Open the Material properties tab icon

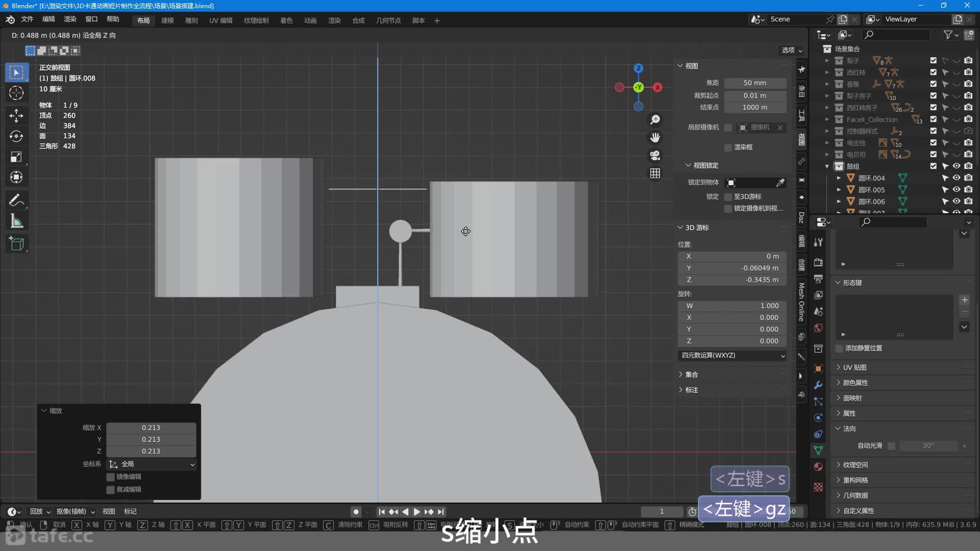pos(818,467)
